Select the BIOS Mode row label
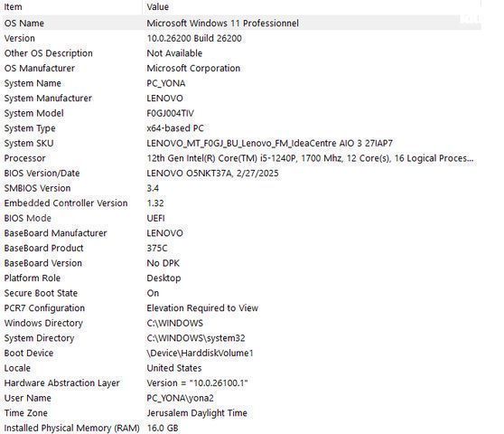The width and height of the screenshot is (504, 434). click(28, 218)
